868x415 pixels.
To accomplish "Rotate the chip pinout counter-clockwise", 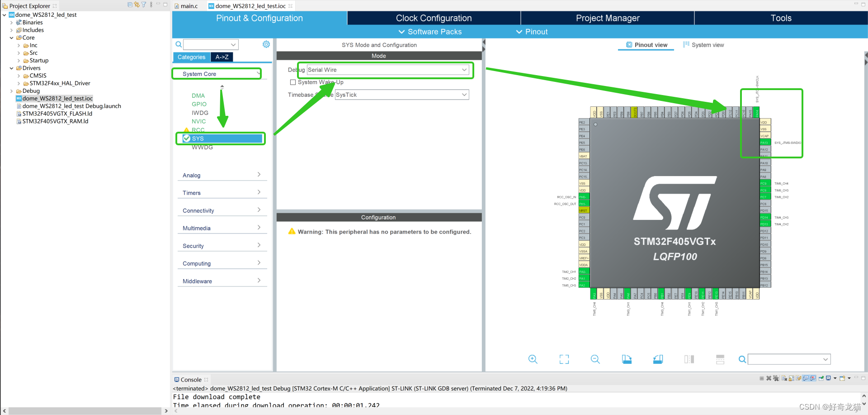I will 658,359.
